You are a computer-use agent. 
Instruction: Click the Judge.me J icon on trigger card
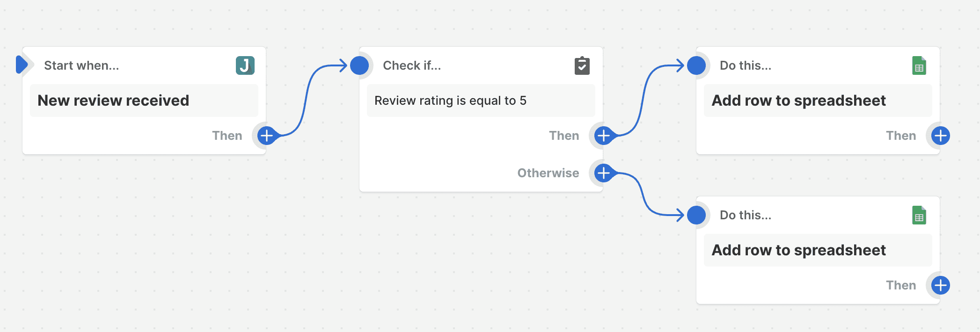tap(245, 65)
